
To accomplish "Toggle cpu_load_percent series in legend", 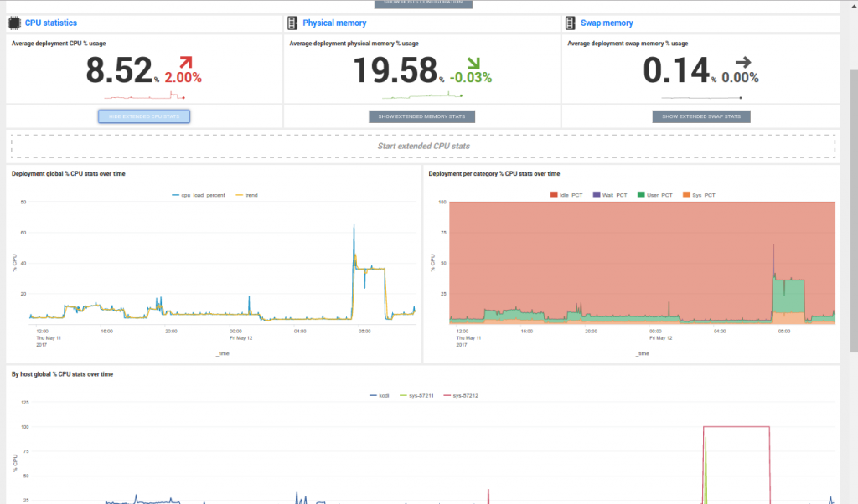I will pos(198,194).
